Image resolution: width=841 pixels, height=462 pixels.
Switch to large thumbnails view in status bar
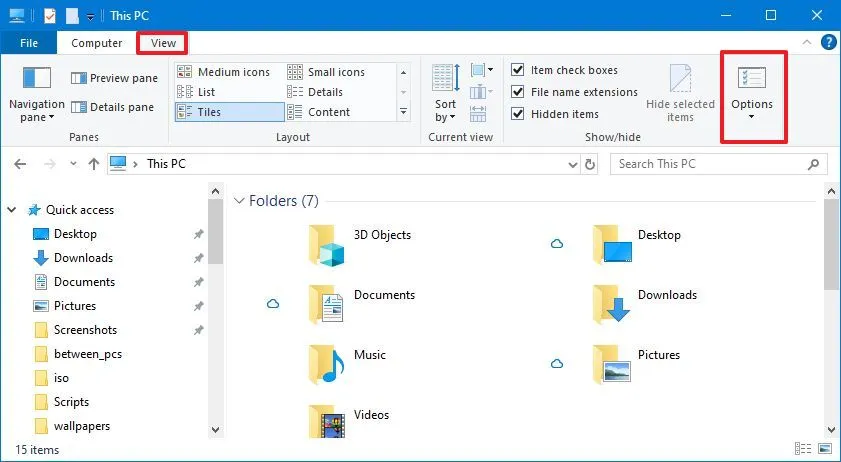(825, 448)
